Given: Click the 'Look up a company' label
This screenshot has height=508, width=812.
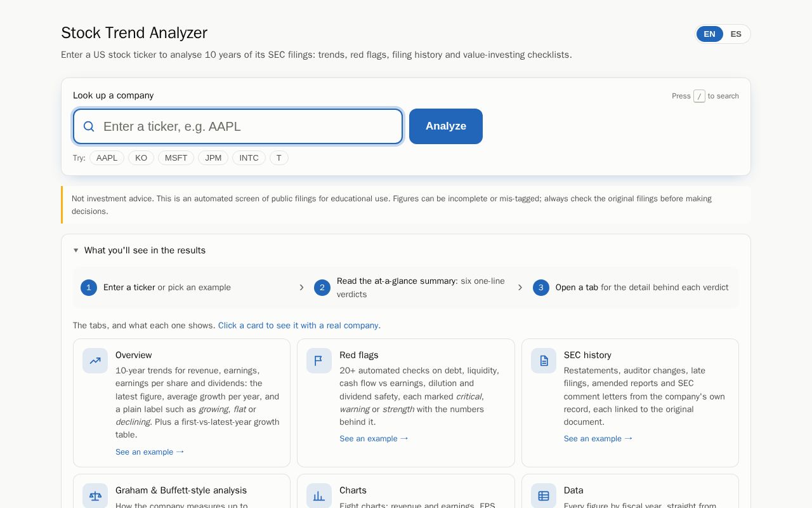Looking at the screenshot, I should point(113,95).
